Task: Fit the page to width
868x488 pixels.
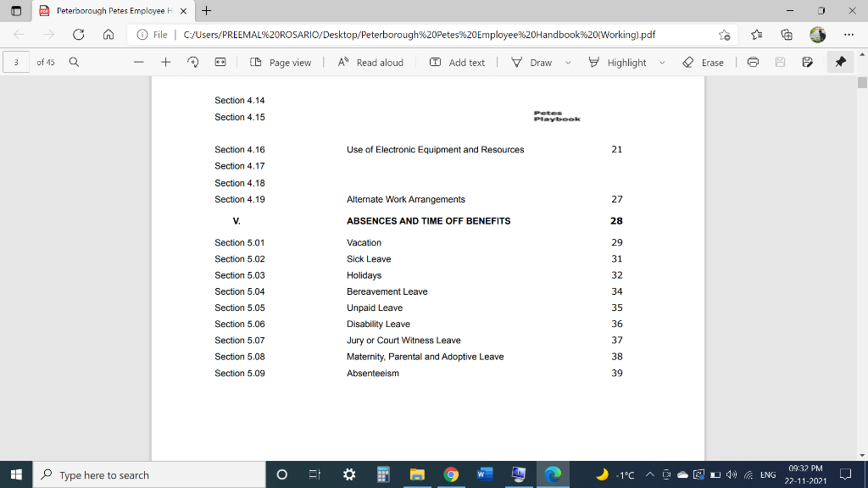Action: click(x=220, y=61)
